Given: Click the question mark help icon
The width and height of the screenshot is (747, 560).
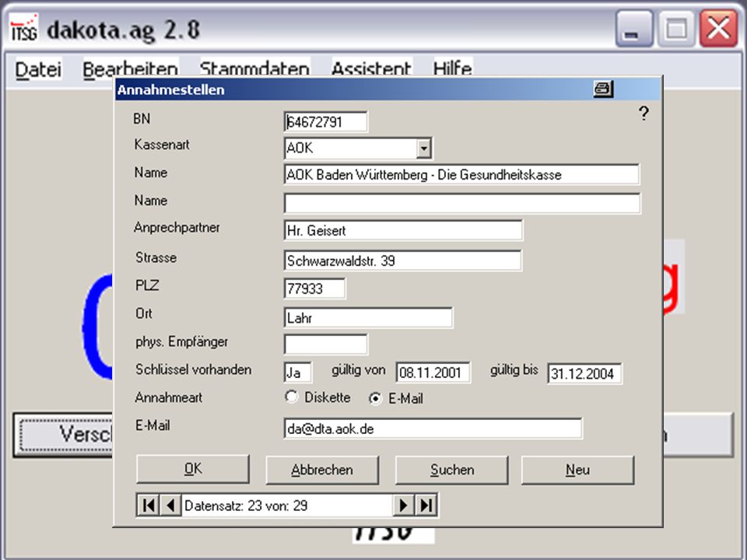Looking at the screenshot, I should tap(644, 114).
